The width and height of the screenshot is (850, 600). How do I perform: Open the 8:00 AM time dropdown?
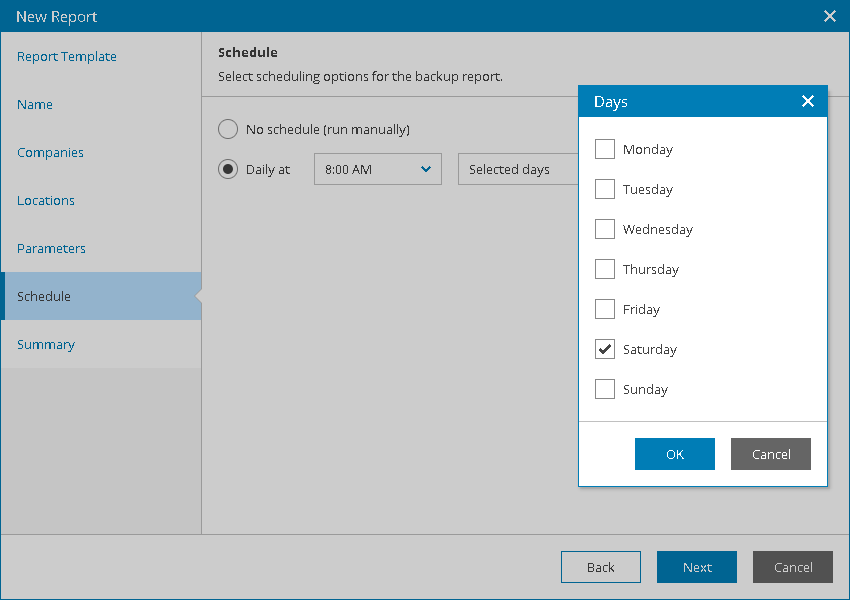[x=377, y=169]
